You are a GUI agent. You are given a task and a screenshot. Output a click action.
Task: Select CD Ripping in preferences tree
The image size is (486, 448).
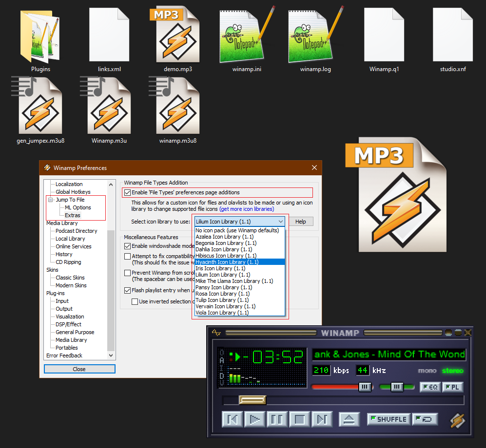pos(68,262)
